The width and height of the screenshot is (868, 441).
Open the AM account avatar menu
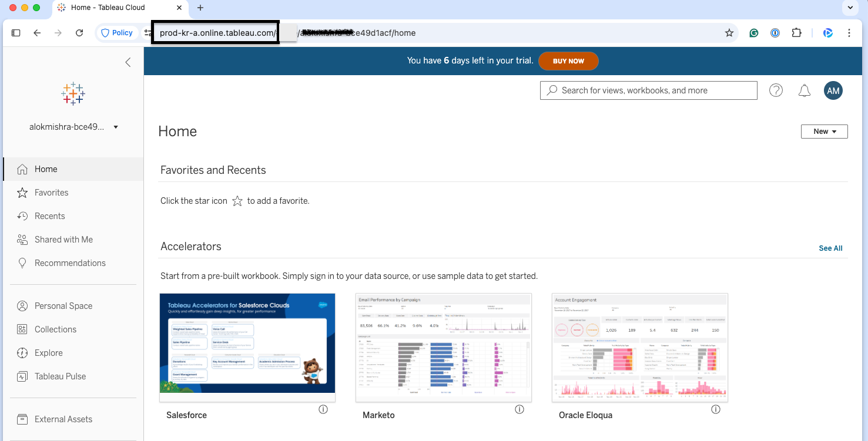[x=833, y=90]
